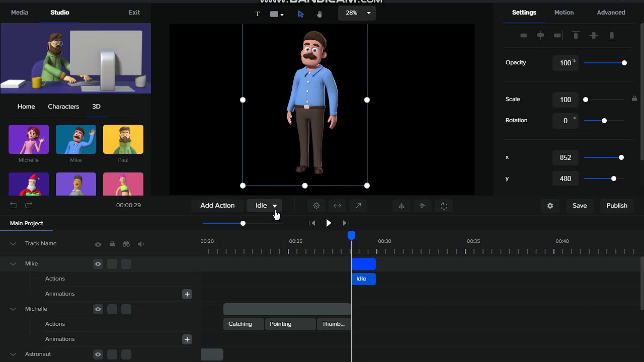The width and height of the screenshot is (644, 362).
Task: Align object to right edge
Action: [x=557, y=36]
